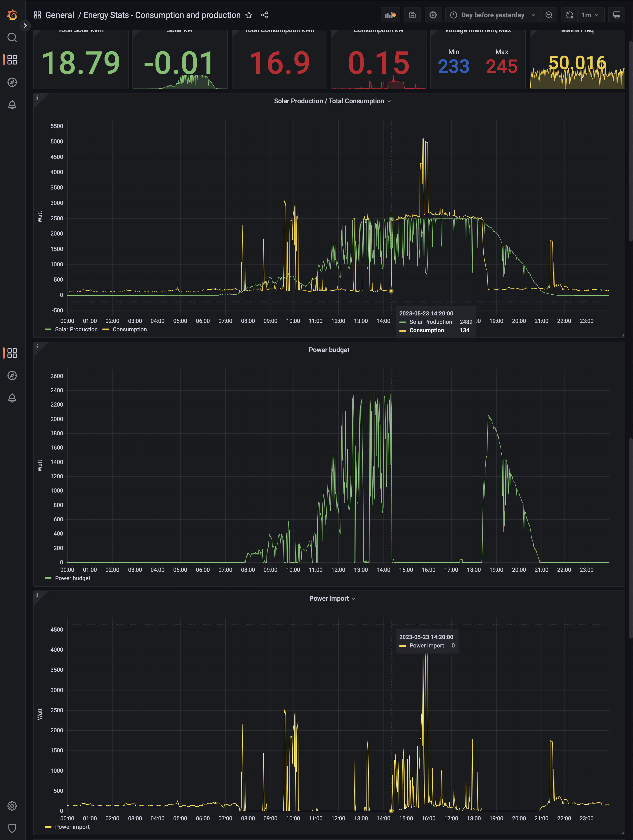Click the info icon on Power import panel
Viewport: 633px width, 840px height.
click(x=37, y=595)
